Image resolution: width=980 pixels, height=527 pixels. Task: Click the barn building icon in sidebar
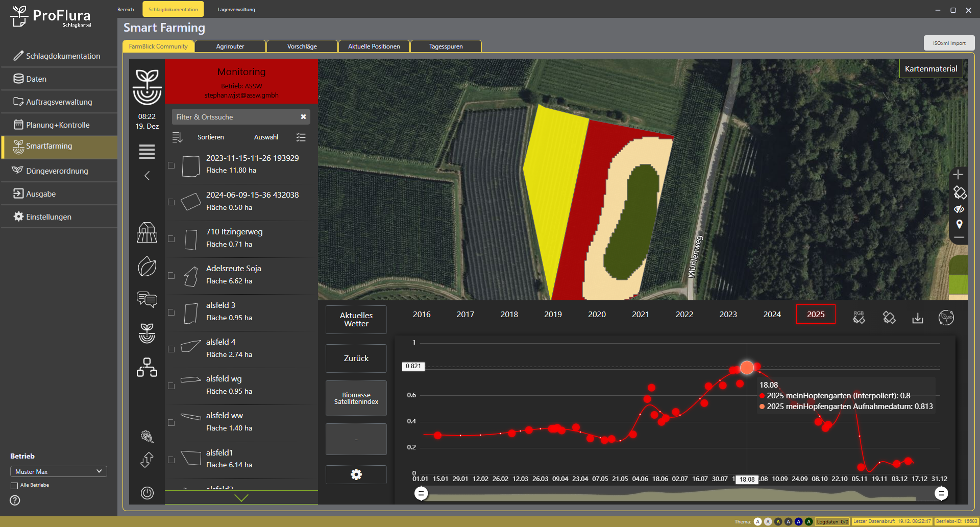pos(147,233)
